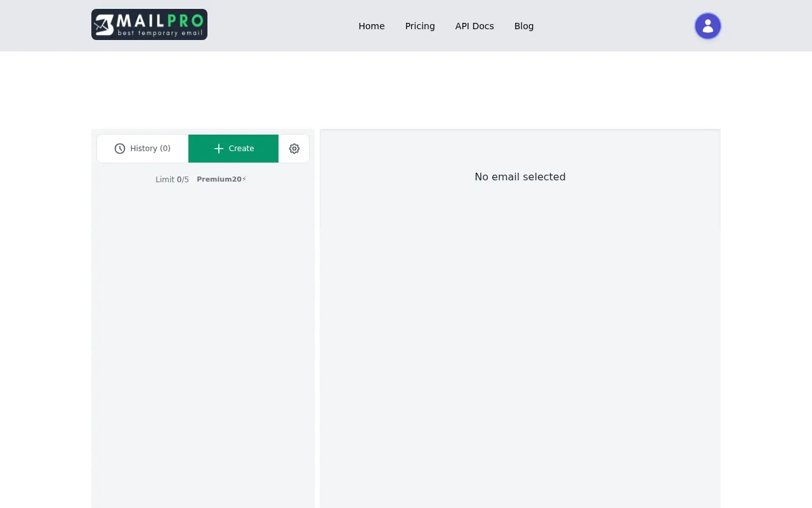Click the MailPro logo
The image size is (812, 508).
(x=149, y=25)
